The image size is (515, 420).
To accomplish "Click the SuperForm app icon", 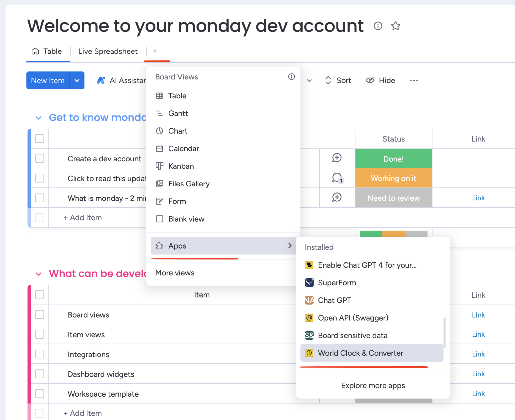I will [309, 283].
